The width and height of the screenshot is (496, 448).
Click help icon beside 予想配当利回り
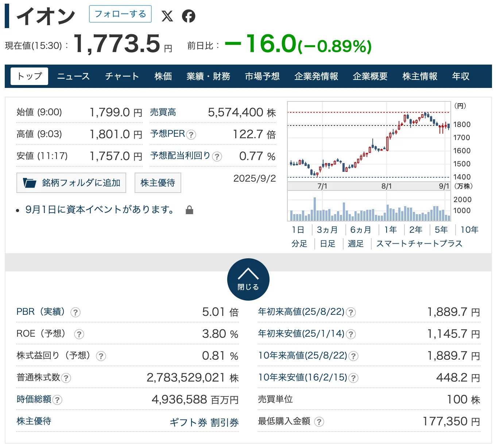217,157
